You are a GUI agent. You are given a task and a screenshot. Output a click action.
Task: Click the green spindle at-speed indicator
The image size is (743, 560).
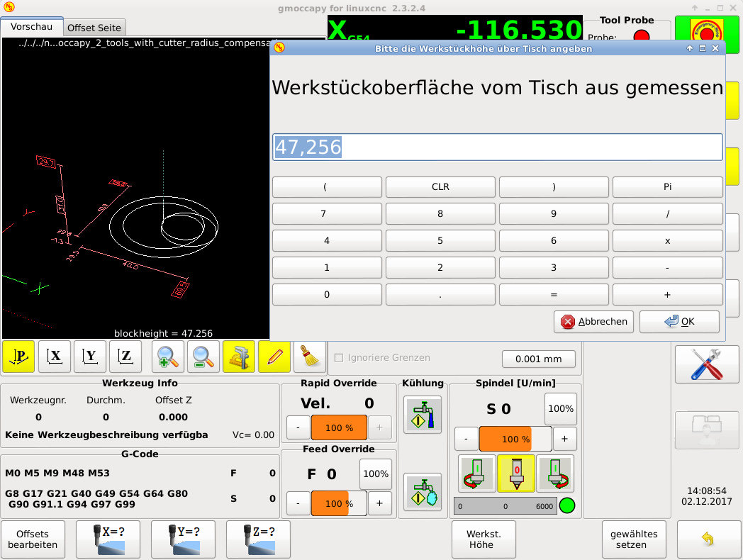(567, 505)
